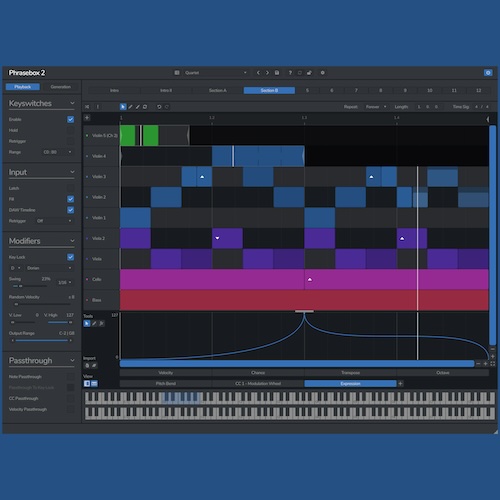Viewport: 500px width, 500px height.
Task: Select the CC 1 Modulation Wheel lane
Action: (x=258, y=384)
